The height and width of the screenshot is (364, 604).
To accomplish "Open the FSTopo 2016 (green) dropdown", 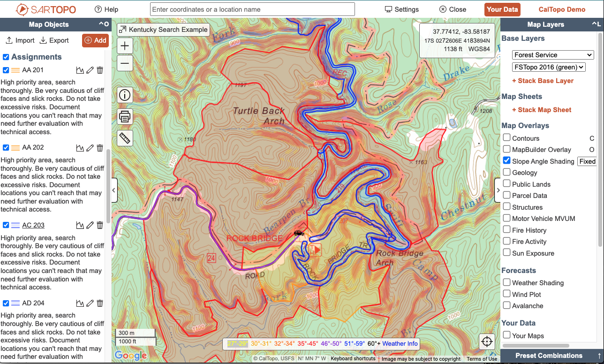I will coord(549,67).
